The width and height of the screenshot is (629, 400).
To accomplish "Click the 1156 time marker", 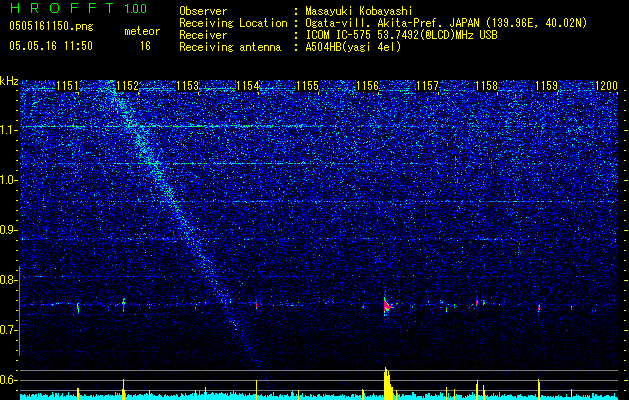I will [367, 86].
